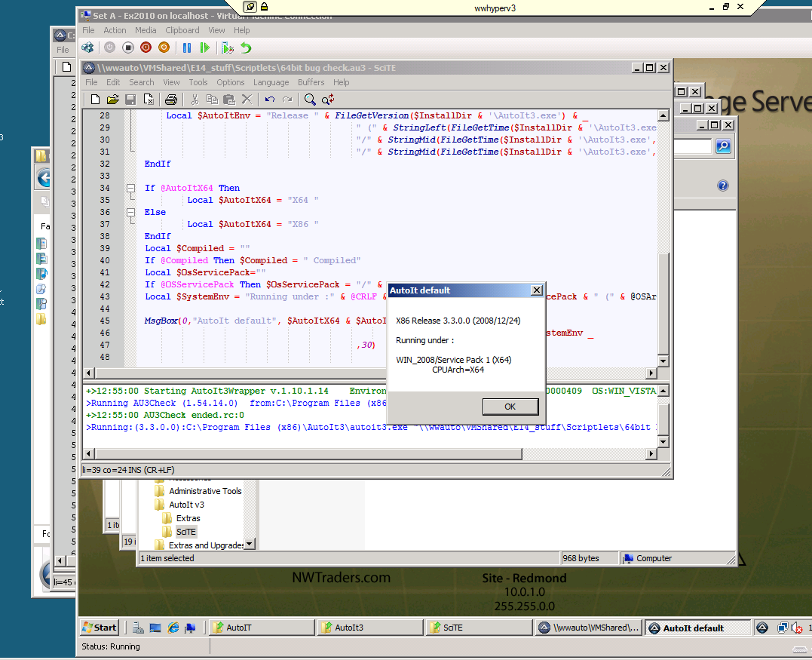The width and height of the screenshot is (812, 660).
Task: Click the "Status: Running" status text
Action: [x=111, y=646]
